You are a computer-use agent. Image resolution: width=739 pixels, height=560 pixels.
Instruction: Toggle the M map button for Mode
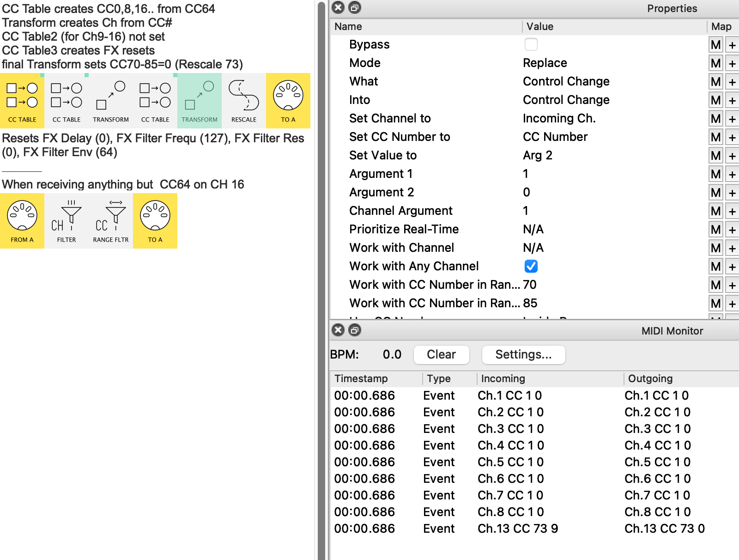point(715,63)
